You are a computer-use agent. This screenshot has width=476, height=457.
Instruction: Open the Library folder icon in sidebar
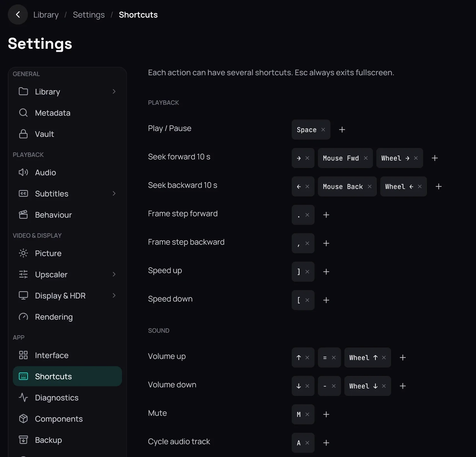click(x=23, y=91)
